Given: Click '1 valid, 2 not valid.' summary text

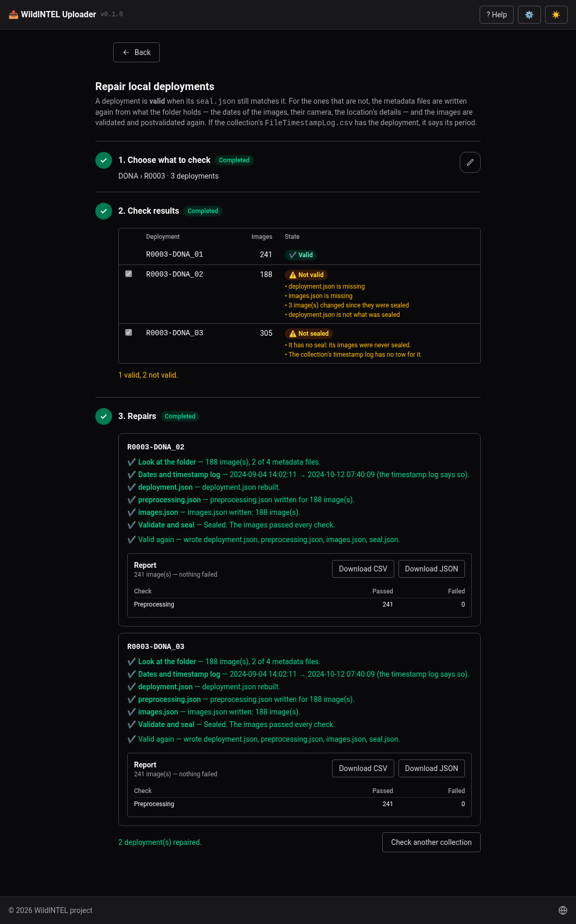Looking at the screenshot, I should tap(148, 375).
